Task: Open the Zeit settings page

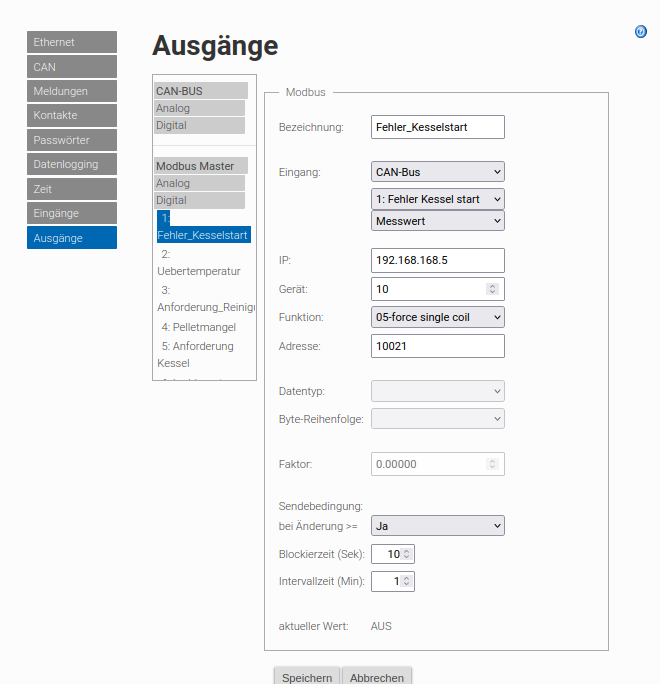Action: point(72,189)
